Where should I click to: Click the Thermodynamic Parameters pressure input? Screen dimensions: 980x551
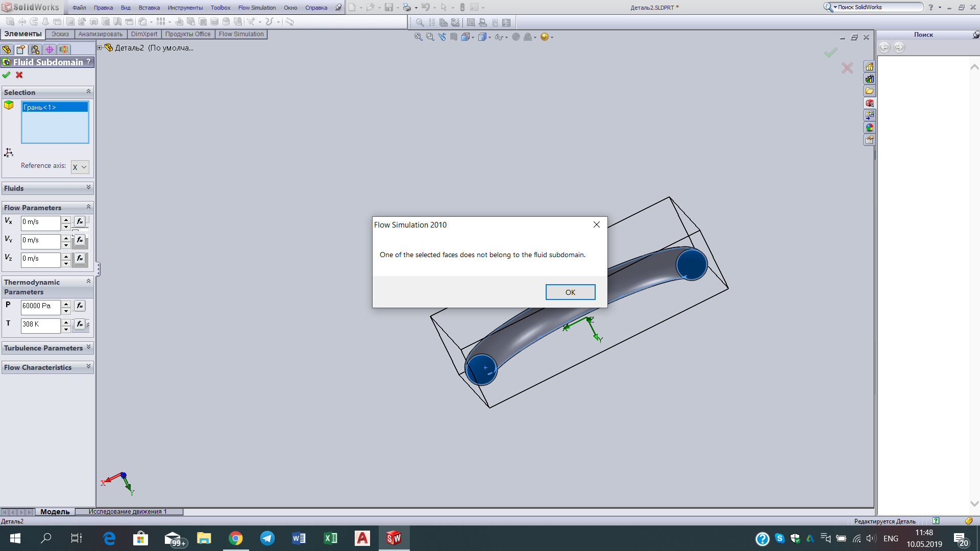point(40,307)
